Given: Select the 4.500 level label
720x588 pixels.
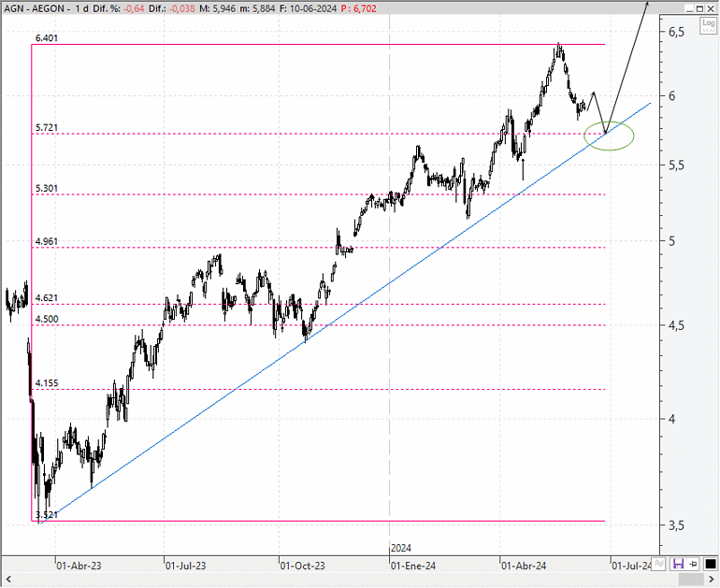Looking at the screenshot, I should pyautogui.click(x=47, y=319).
